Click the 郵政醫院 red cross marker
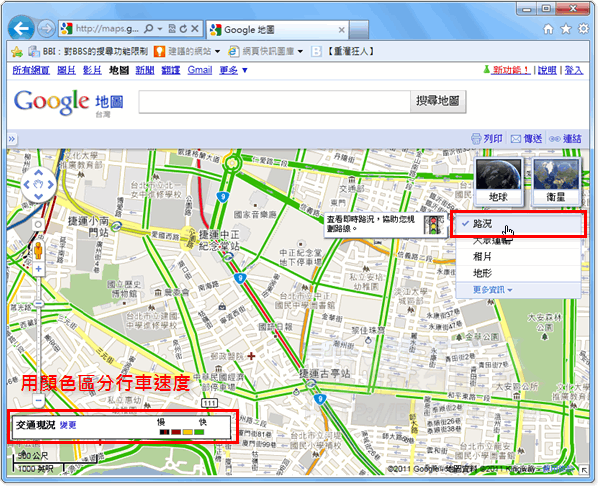600x488 pixels. click(251, 356)
